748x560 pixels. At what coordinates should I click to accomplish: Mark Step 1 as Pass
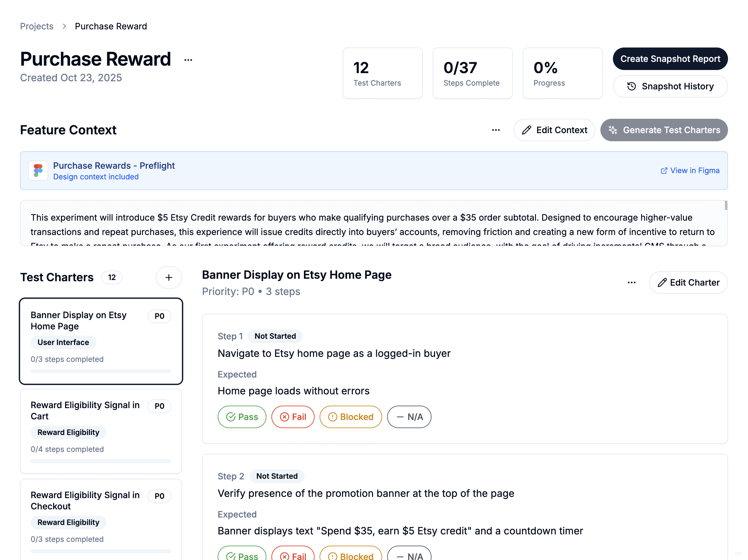point(242,417)
